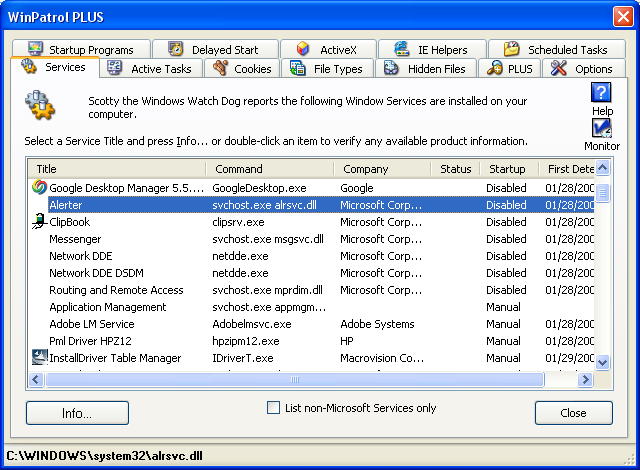Sort list by Startup column header
This screenshot has height=470, width=640.
(509, 169)
